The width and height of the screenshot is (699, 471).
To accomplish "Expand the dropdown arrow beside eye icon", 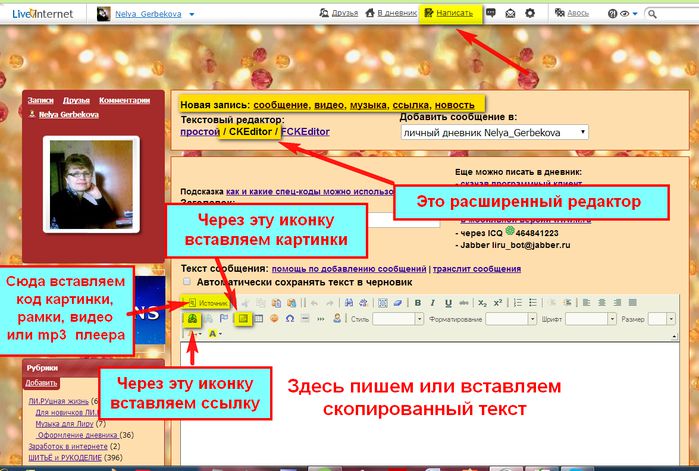I will 635,14.
